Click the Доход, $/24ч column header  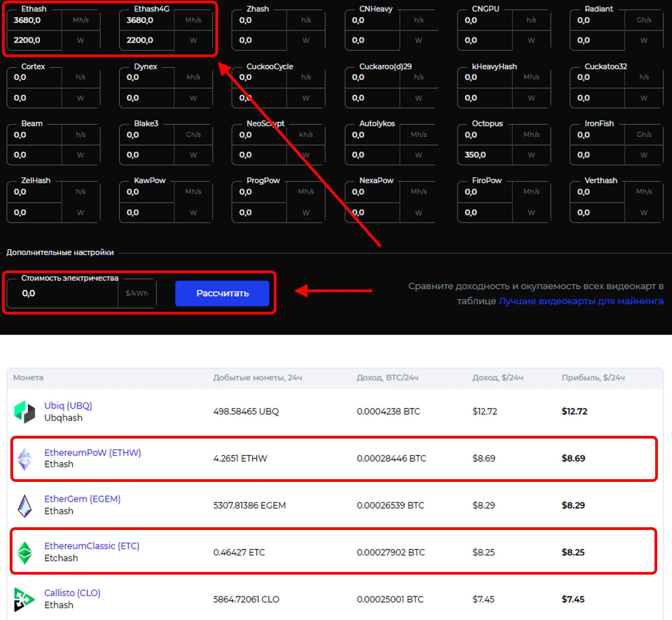click(x=498, y=378)
